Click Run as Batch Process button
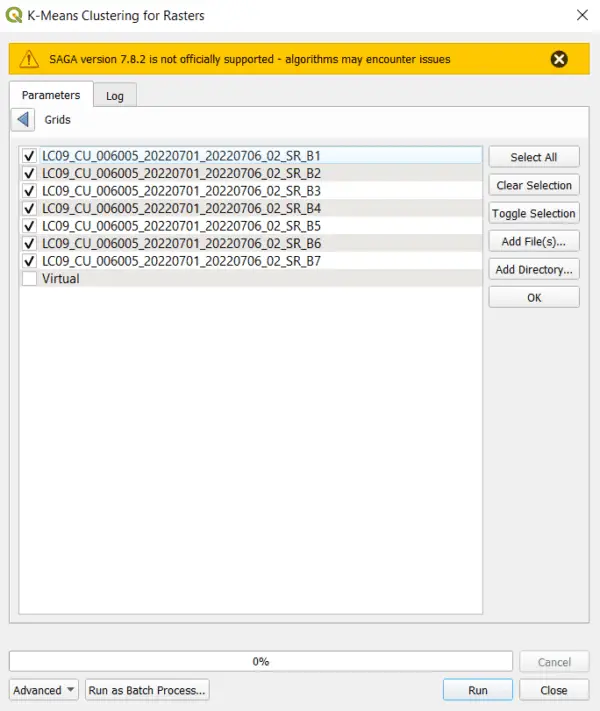This screenshot has height=711, width=600. [147, 690]
